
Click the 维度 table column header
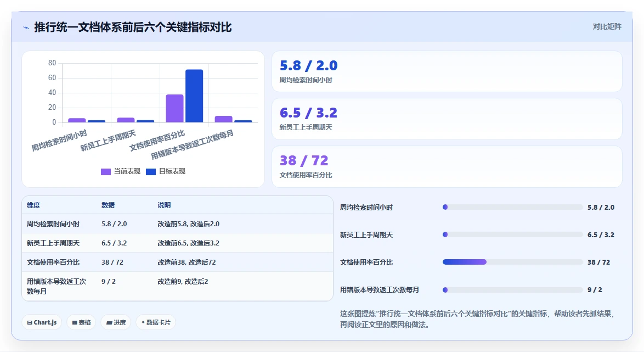click(x=33, y=205)
